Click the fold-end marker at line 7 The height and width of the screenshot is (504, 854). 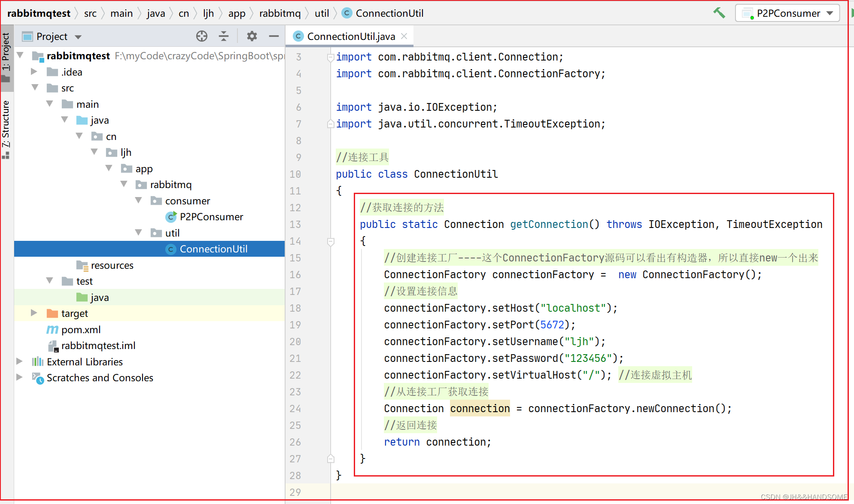click(331, 124)
